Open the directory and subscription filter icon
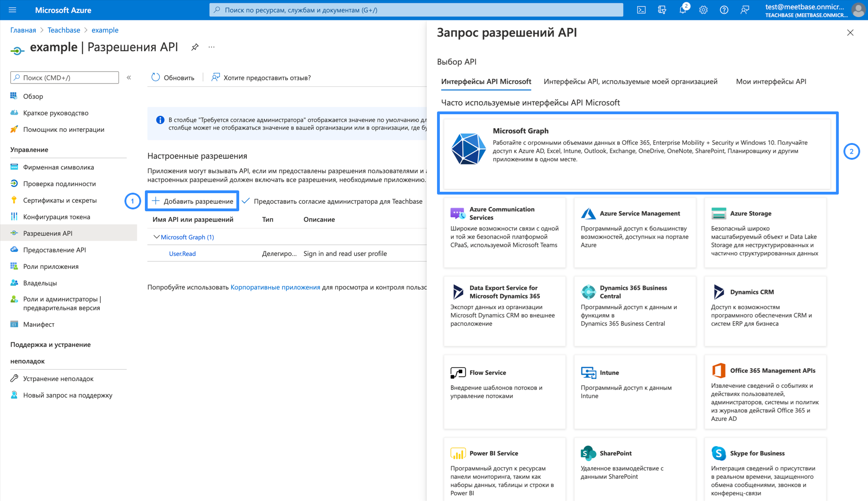The height and width of the screenshot is (501, 868). coord(662,10)
